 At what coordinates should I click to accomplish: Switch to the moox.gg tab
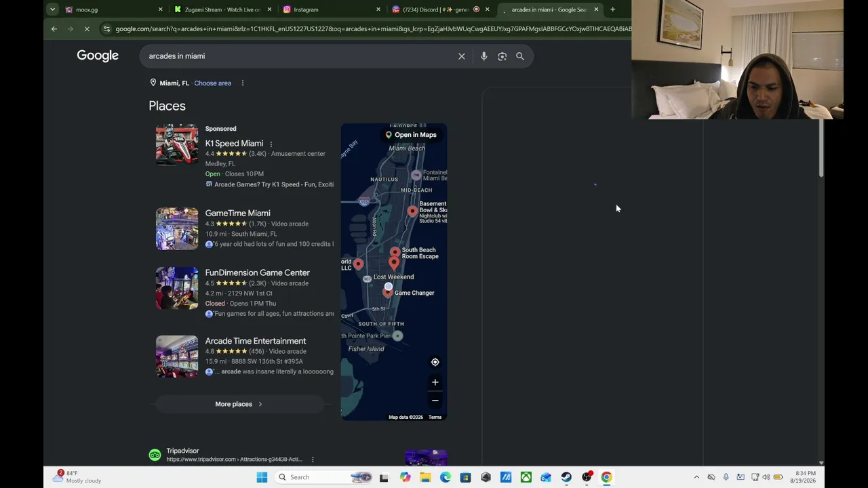click(113, 9)
